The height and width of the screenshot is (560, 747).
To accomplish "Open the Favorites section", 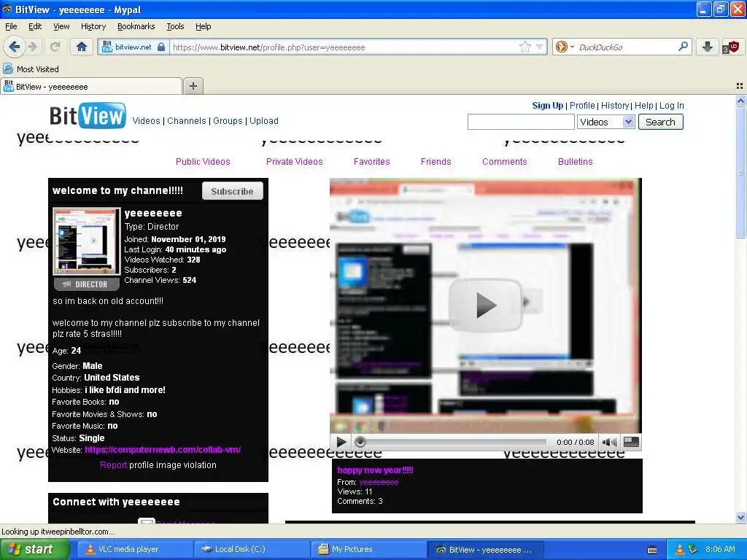I will point(371,161).
